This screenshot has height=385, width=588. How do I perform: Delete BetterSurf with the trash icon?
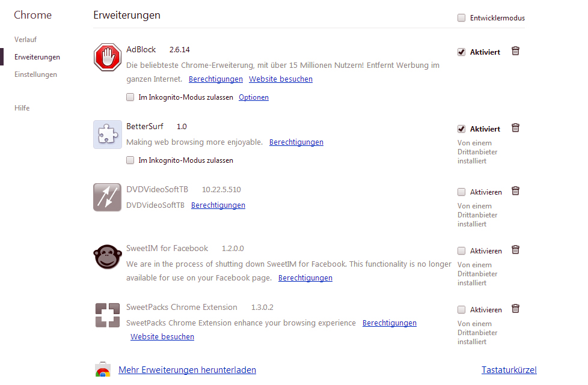(x=516, y=128)
